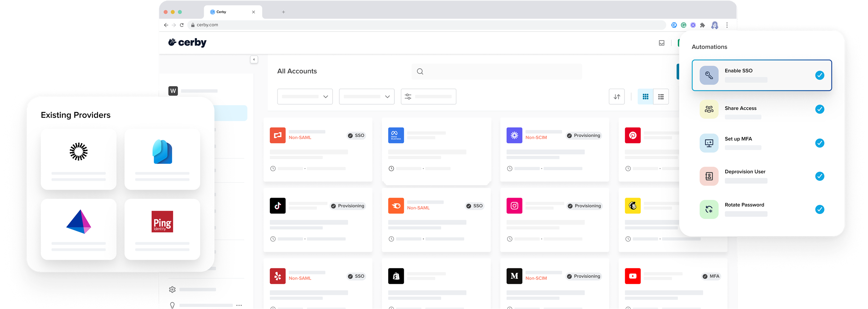
Task: Open a new browser tab
Action: 283,12
